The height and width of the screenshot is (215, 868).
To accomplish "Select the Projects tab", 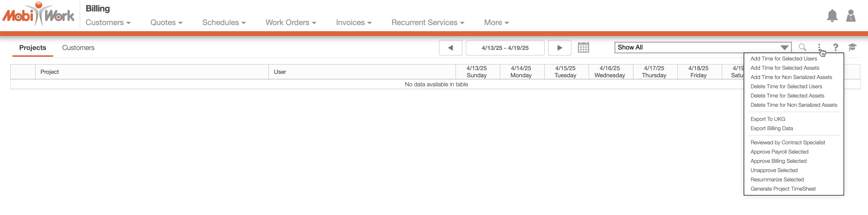I will pos(33,48).
